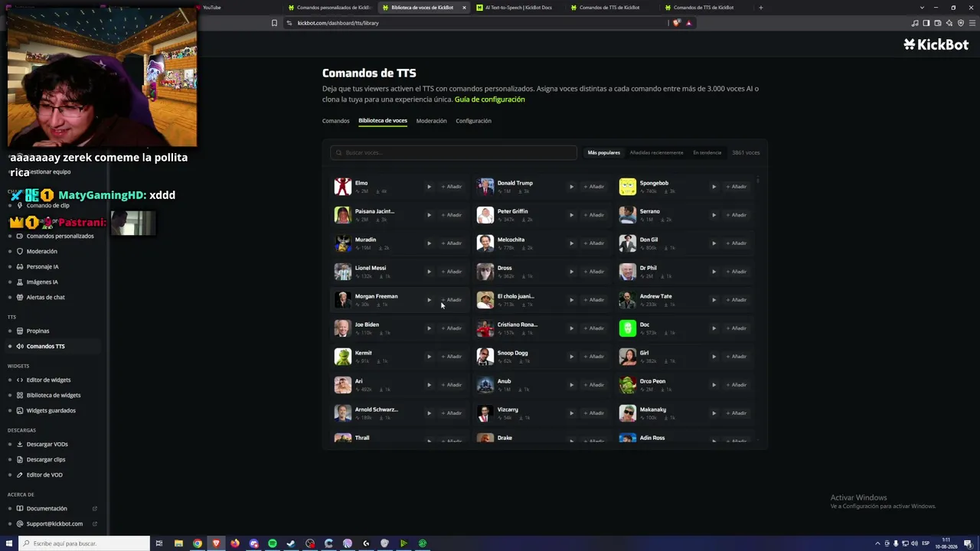Screen dimensions: 980x551
Task: Play the Snoop Dogg voice preview
Action: [x=571, y=357]
